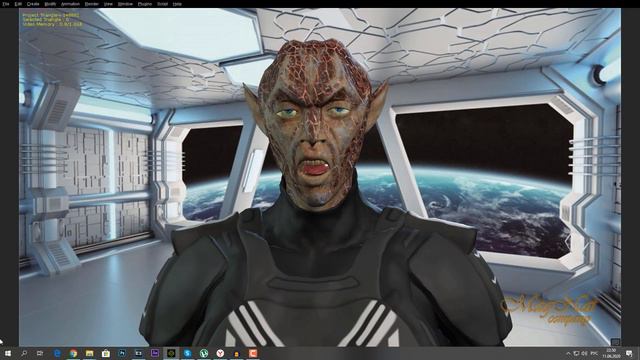Image resolution: width=640 pixels, height=360 pixels.
Task: Launch Microsoft Edge from the taskbar
Action: click(57, 353)
